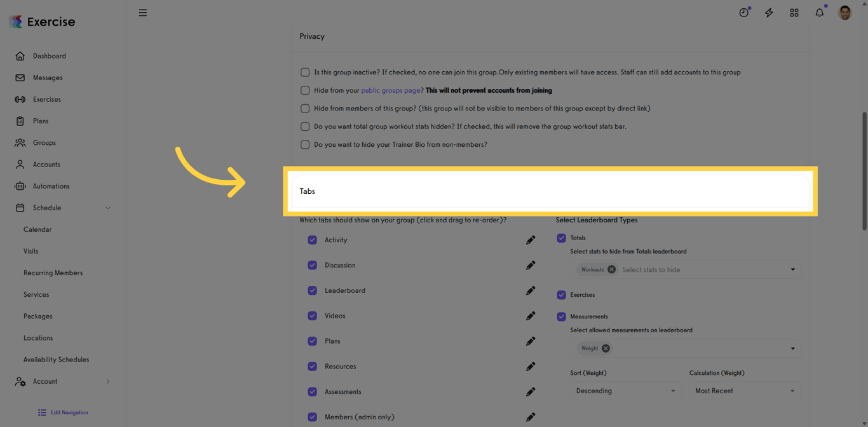This screenshot has height=427, width=868.
Task: Open the Calculation (Weight) Most Recent dropdown
Action: [x=745, y=391]
